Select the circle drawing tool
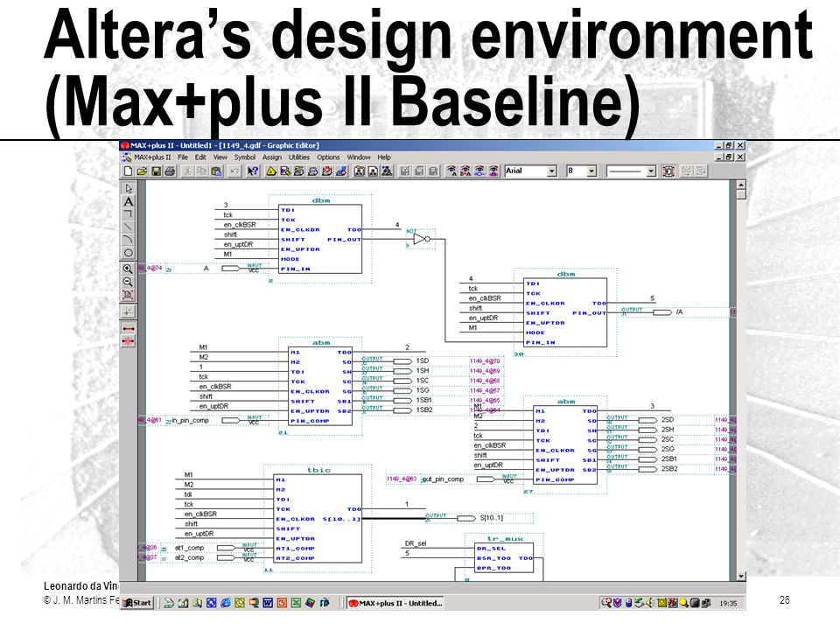 128,253
